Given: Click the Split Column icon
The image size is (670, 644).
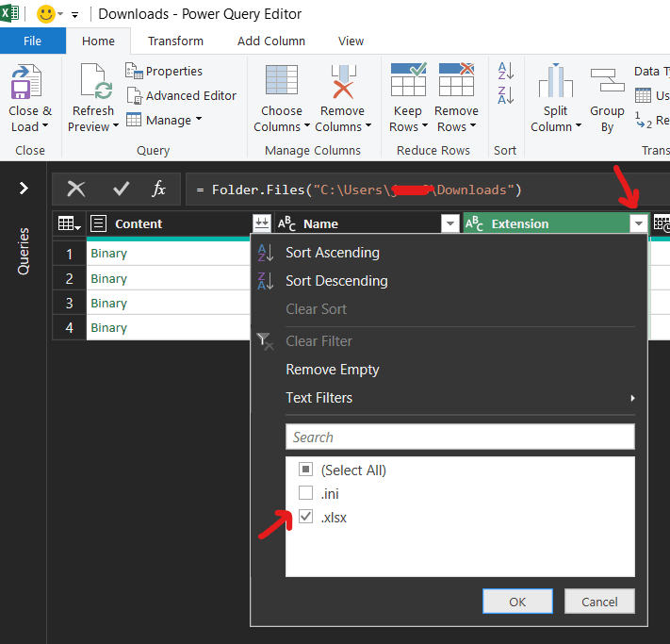Looking at the screenshot, I should [555, 83].
